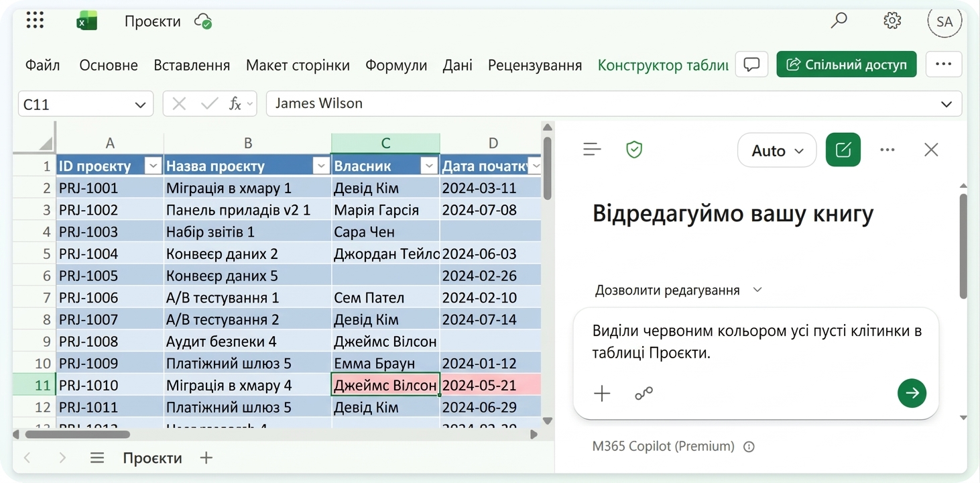Click the Спільний доступ button
The image size is (980, 483).
[847, 64]
